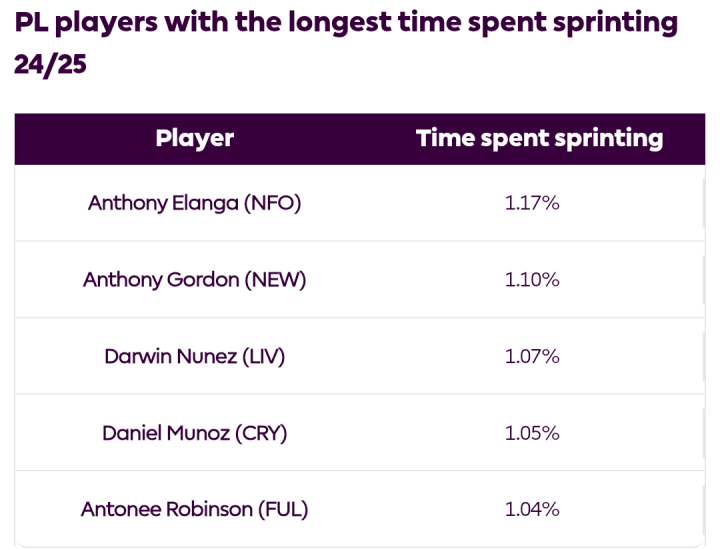Select the 1.17% sprinting value
The height and width of the screenshot is (550, 720).
pyautogui.click(x=532, y=203)
